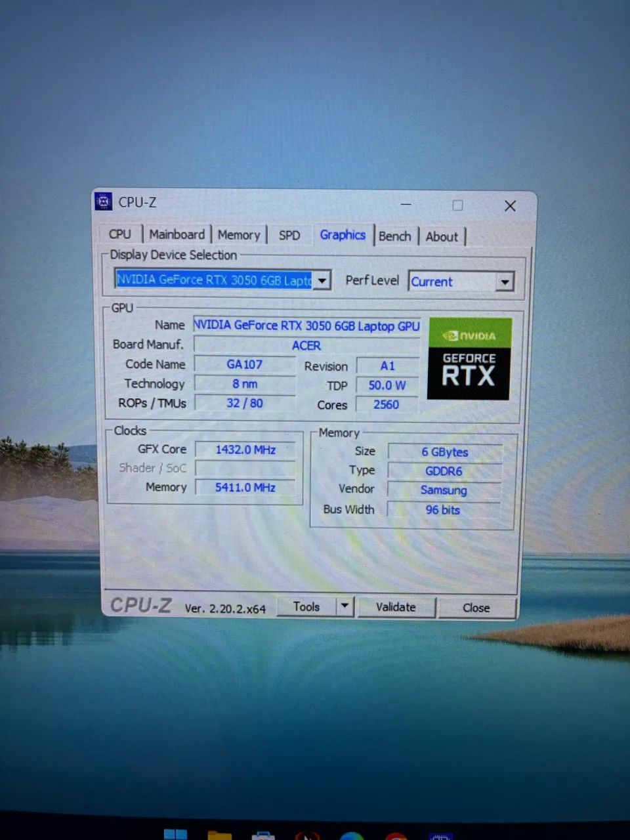The width and height of the screenshot is (630, 840).
Task: Click the Code Name GA107 value
Action: coord(245,364)
